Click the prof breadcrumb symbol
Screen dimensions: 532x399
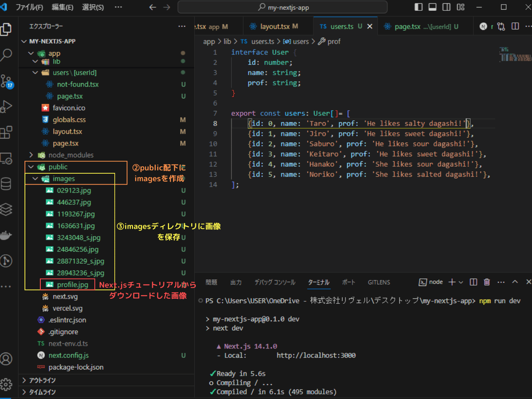coord(329,41)
